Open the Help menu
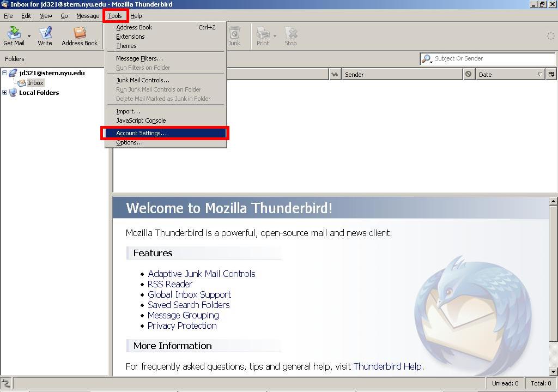The height and width of the screenshot is (392, 558). 136,16
